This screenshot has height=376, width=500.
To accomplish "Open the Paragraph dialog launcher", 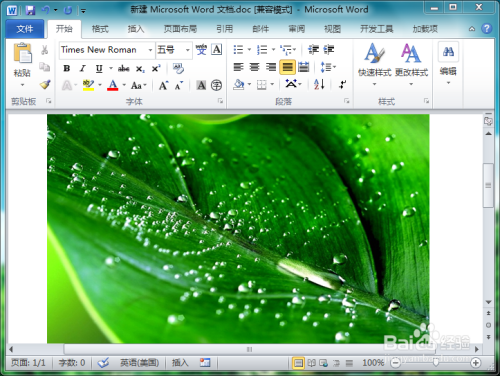I will tap(347, 101).
